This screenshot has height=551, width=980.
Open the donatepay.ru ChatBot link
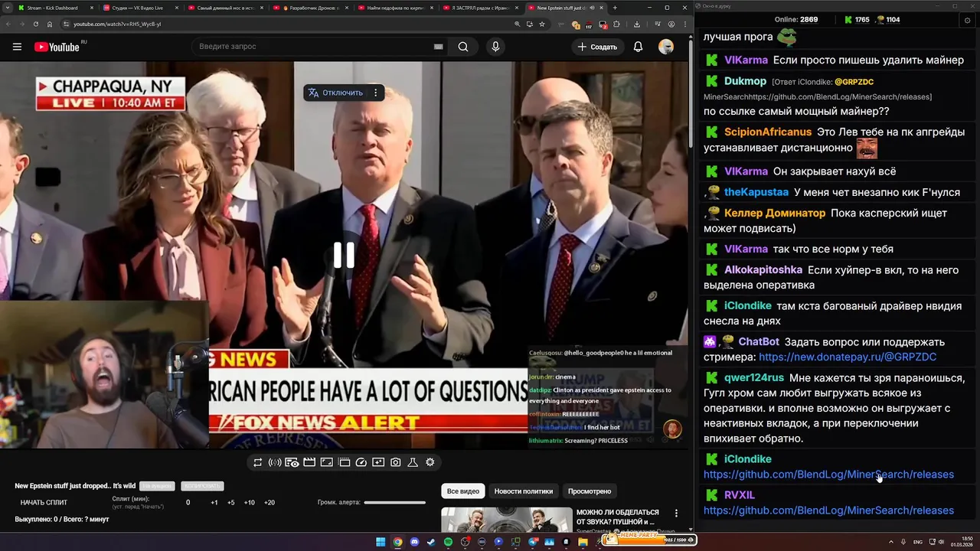[x=848, y=357]
